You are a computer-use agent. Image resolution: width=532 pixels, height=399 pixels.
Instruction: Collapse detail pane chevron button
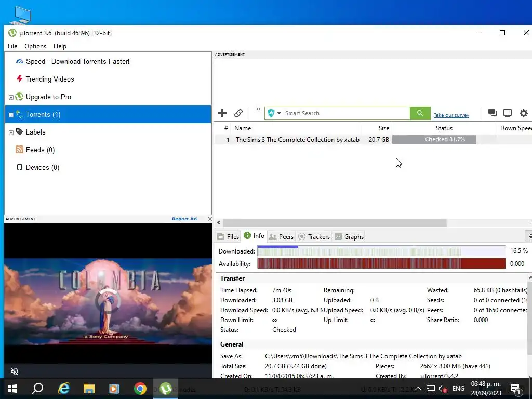(529, 235)
